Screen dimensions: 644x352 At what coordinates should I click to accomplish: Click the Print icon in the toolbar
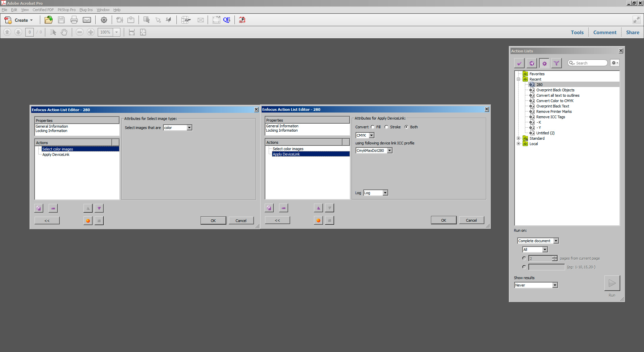(74, 20)
